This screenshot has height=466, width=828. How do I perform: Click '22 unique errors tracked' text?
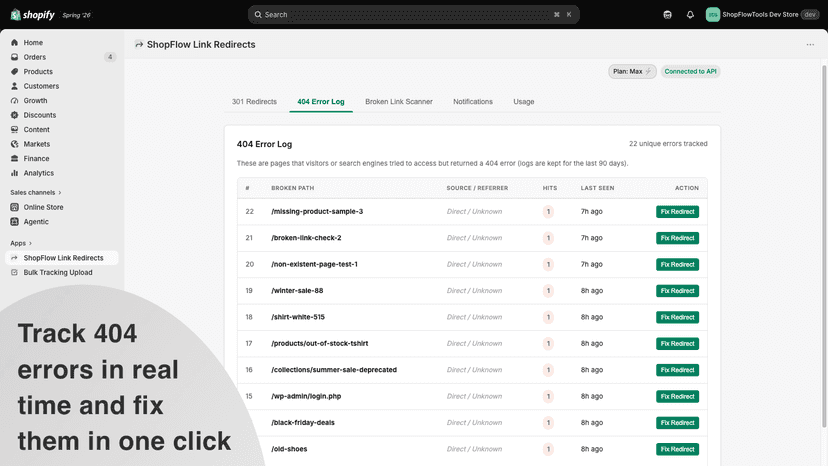(668, 144)
